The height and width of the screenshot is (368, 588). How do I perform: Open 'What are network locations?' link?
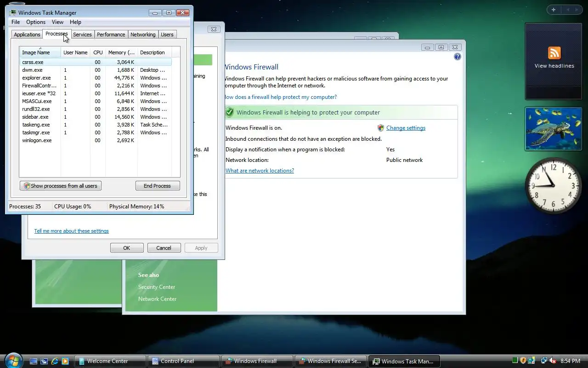pos(260,171)
